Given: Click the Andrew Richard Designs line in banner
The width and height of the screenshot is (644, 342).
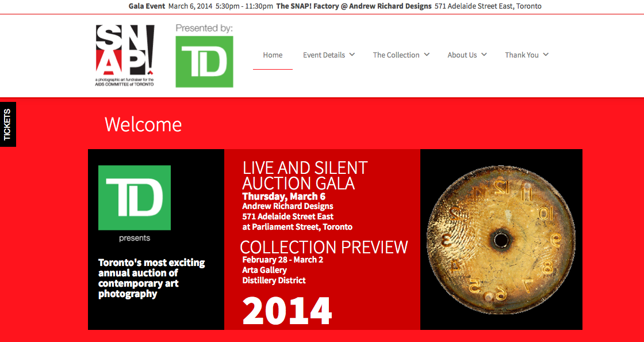Looking at the screenshot, I should tap(287, 206).
